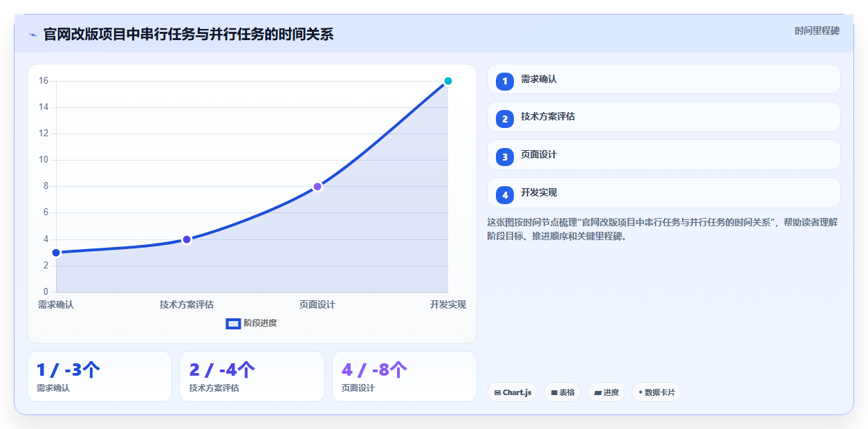Click the 技术方案评估 x-axis label
This screenshot has width=868, height=429.
[187, 304]
